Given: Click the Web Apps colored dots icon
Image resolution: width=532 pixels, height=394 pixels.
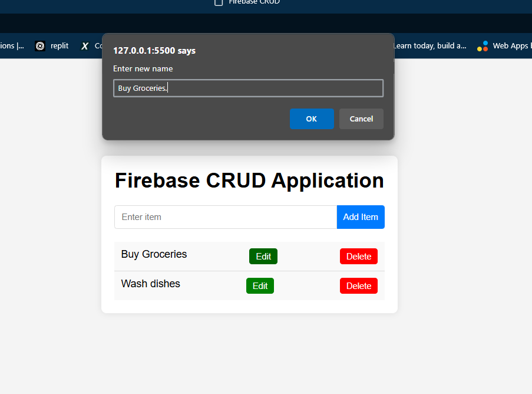Looking at the screenshot, I should click(x=483, y=46).
